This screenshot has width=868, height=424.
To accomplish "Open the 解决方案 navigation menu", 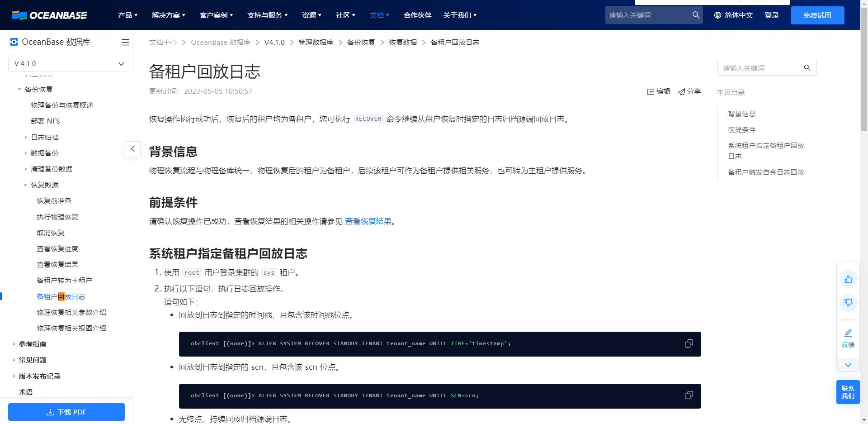I will (169, 15).
